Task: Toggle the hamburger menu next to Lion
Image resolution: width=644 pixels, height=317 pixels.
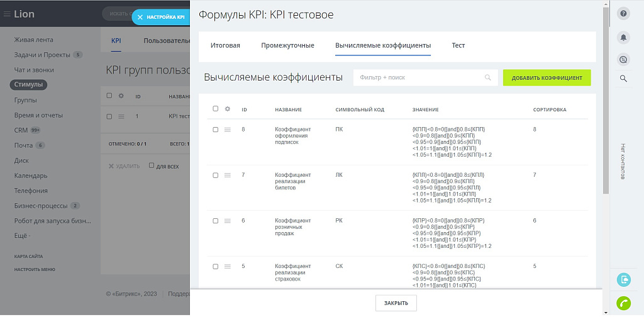Action: pyautogui.click(x=8, y=14)
